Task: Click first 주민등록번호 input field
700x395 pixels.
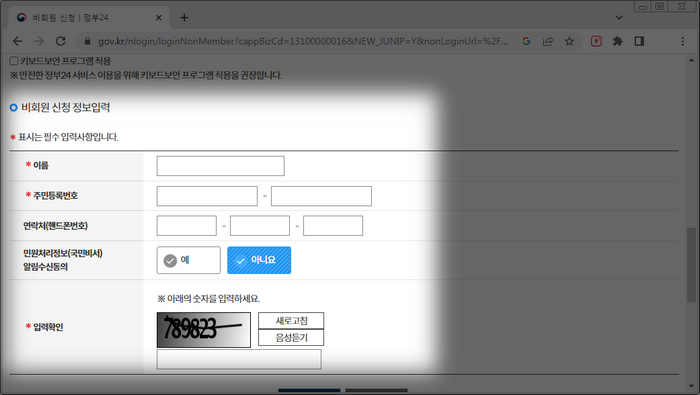Action: click(207, 196)
